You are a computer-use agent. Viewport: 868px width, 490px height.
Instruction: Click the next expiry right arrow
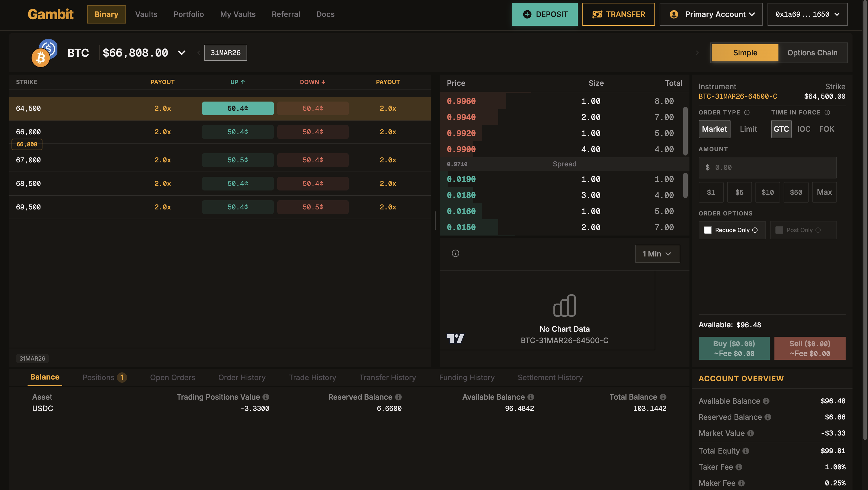697,53
